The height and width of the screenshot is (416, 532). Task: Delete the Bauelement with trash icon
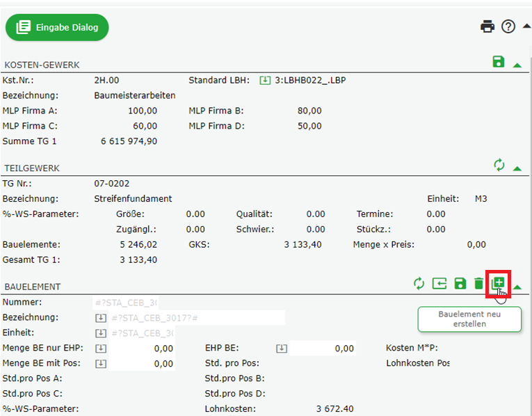pyautogui.click(x=478, y=283)
